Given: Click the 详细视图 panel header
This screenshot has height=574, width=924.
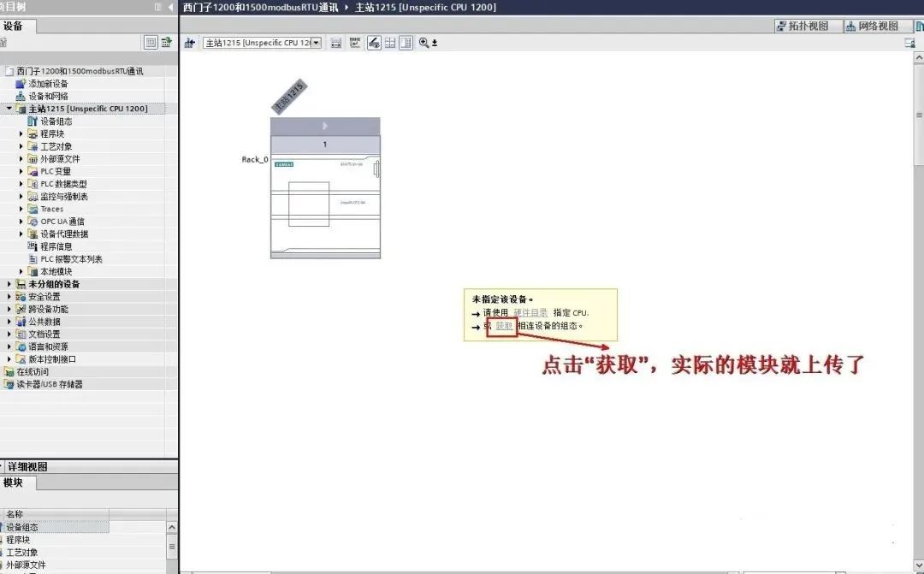Looking at the screenshot, I should click(x=89, y=467).
